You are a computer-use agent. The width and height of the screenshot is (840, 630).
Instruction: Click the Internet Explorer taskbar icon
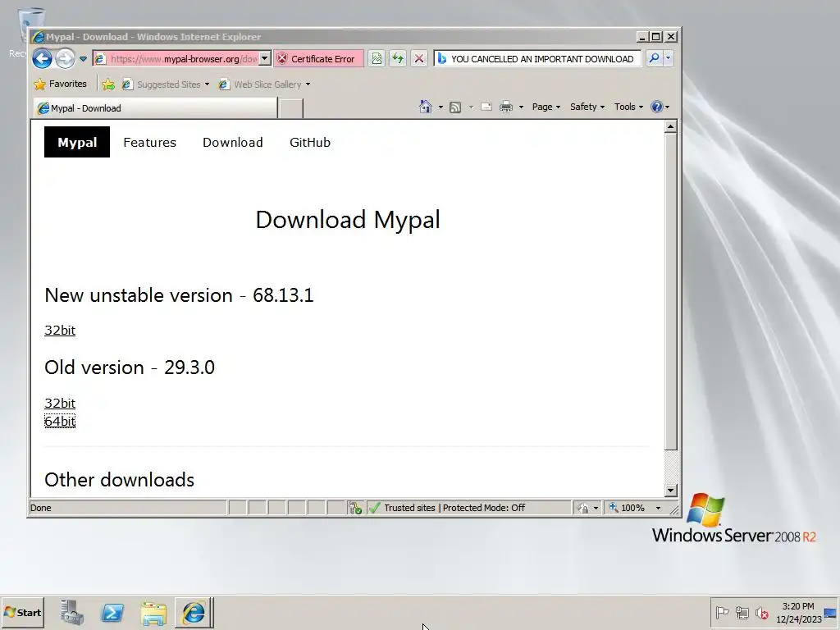coord(194,612)
